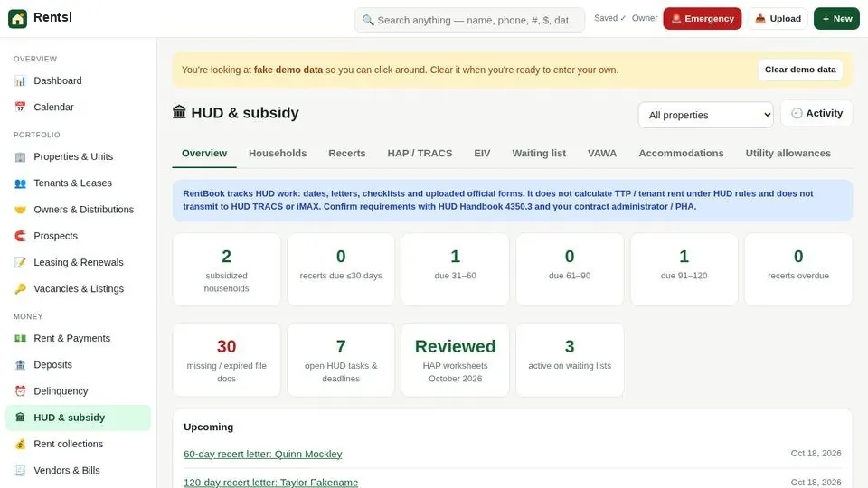
Task: Click the clock icon on Activity button
Action: [x=797, y=113]
